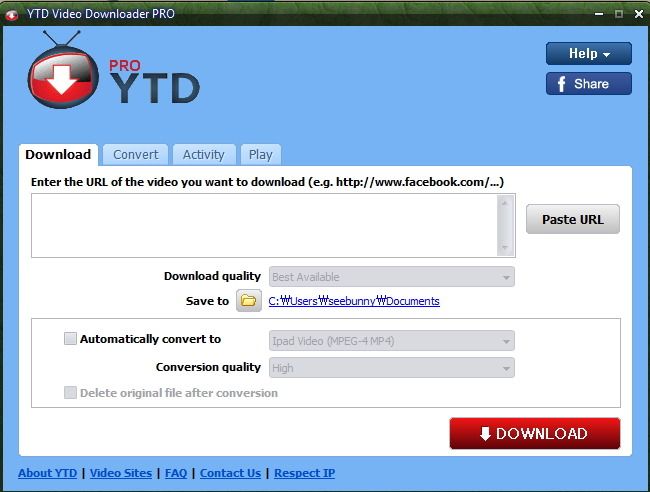Enable Automatically convert to checkbox
This screenshot has height=492, width=650.
click(x=70, y=339)
